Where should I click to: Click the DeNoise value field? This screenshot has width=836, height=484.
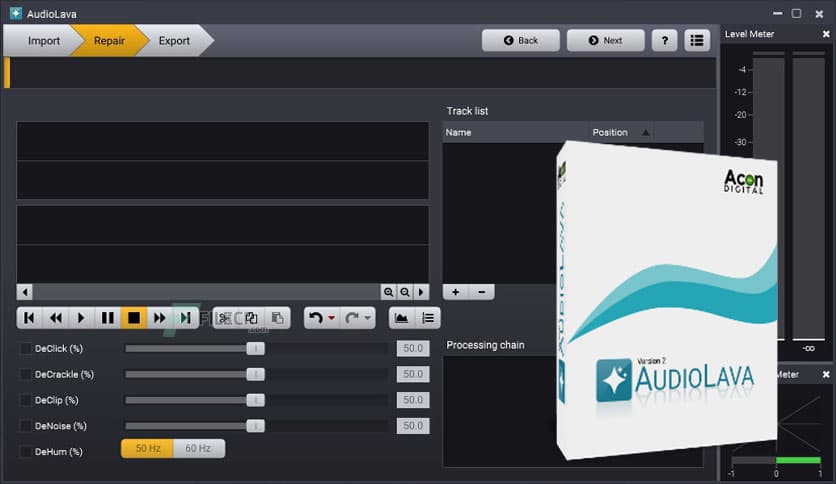413,426
